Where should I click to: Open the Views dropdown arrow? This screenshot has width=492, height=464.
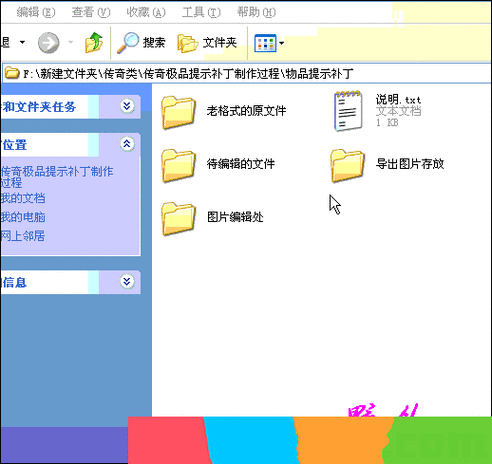tap(282, 43)
